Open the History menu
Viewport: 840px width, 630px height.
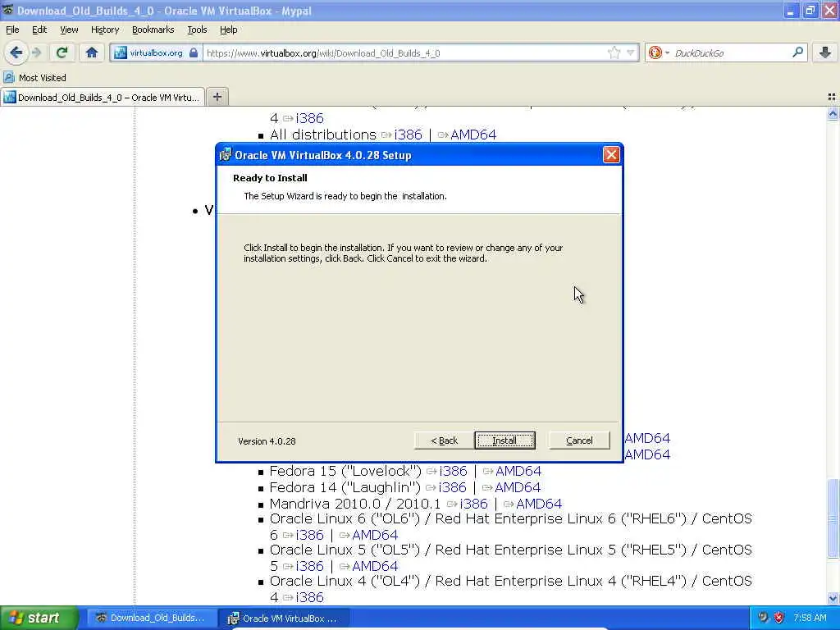(x=104, y=30)
